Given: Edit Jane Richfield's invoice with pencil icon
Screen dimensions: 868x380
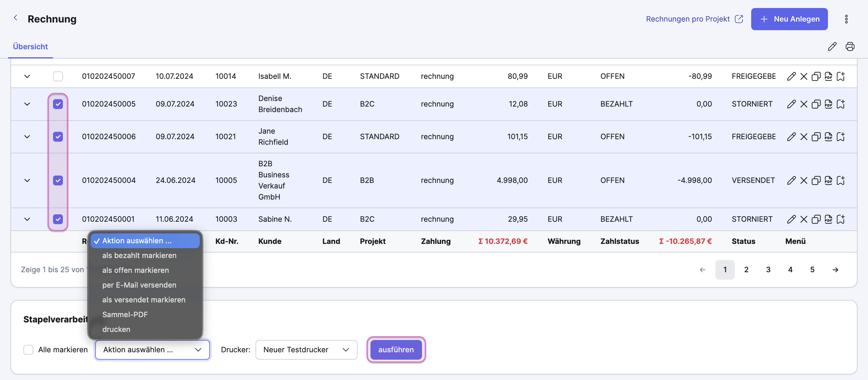Looking at the screenshot, I should pyautogui.click(x=791, y=137).
